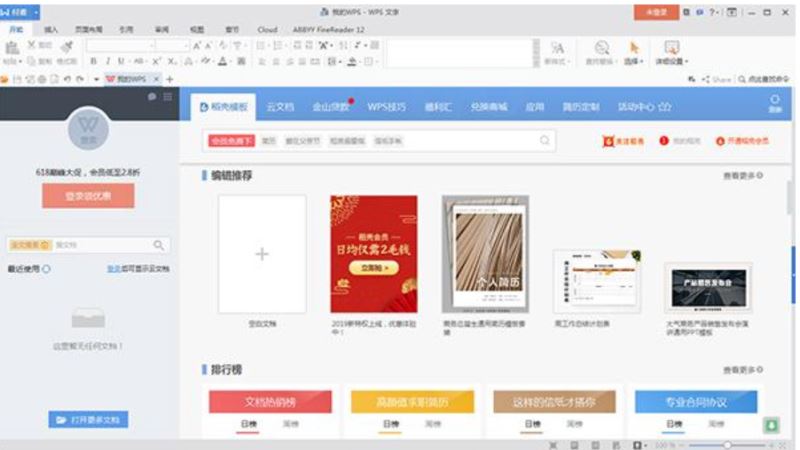Screen dimensions: 800x450
Task: Open the font size combo box
Action: [172, 46]
